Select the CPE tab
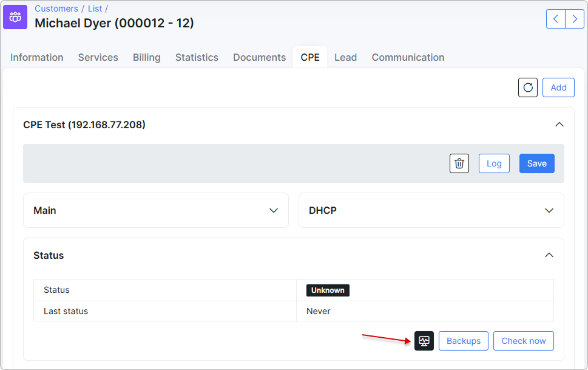The width and height of the screenshot is (588, 370). 310,58
